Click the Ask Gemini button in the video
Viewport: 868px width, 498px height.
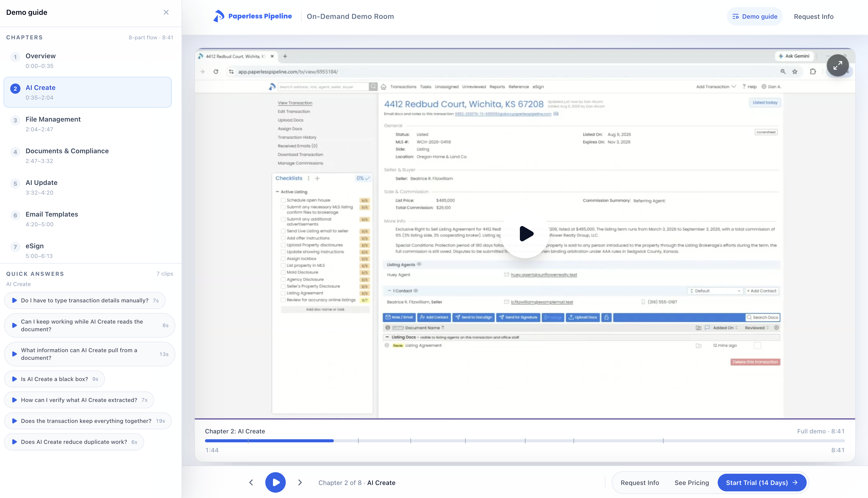pyautogui.click(x=794, y=56)
